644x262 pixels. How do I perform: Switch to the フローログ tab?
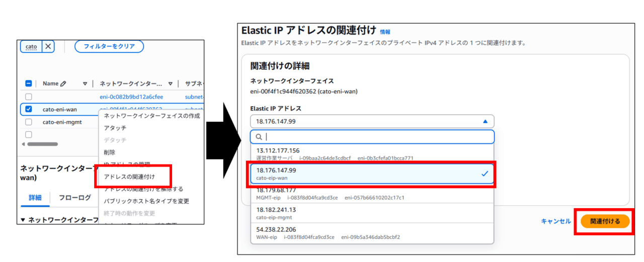tap(74, 198)
